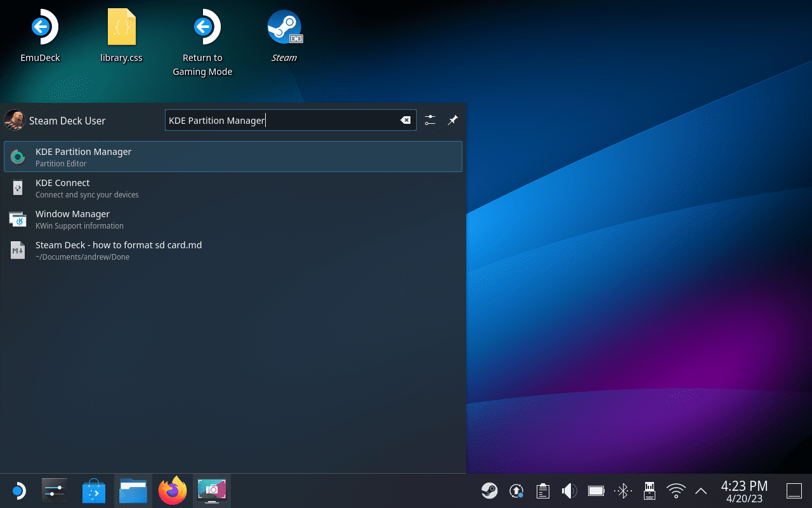The height and width of the screenshot is (508, 812).
Task: Open the Return to Gaming Mode shortcut
Action: 202,43
